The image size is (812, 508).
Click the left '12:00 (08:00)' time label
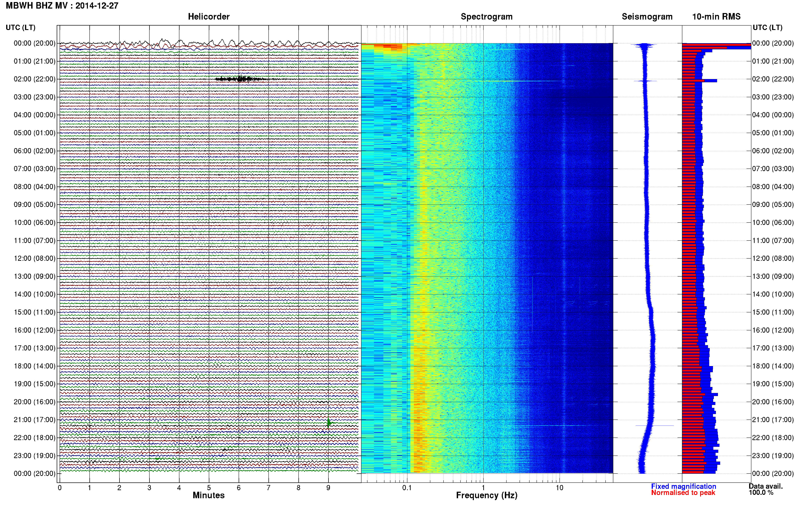tap(34, 258)
